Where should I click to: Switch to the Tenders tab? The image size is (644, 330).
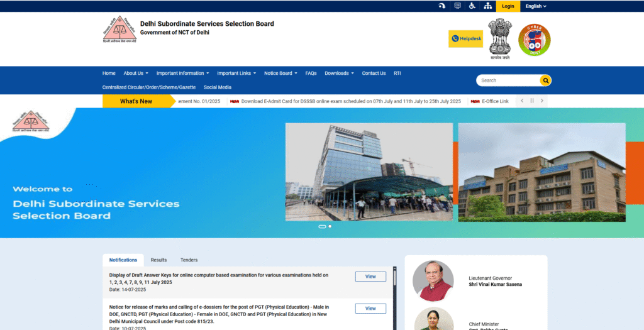[189, 260]
